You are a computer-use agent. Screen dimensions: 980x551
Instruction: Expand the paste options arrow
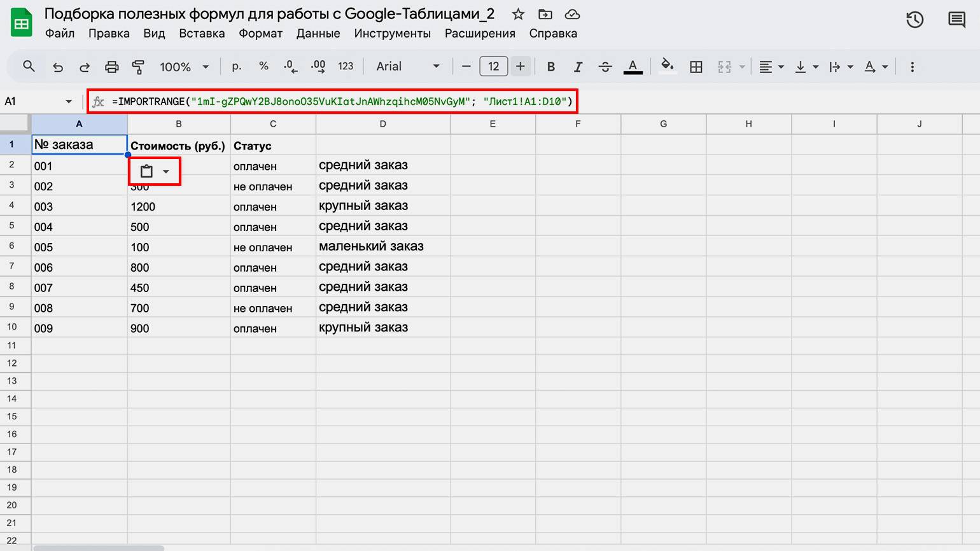[x=166, y=172]
